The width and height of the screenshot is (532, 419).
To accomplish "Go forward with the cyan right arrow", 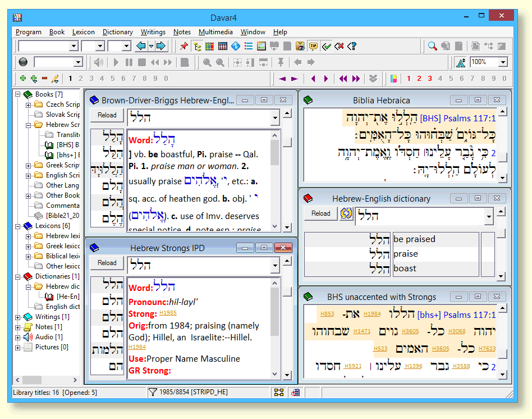I will click(x=161, y=46).
